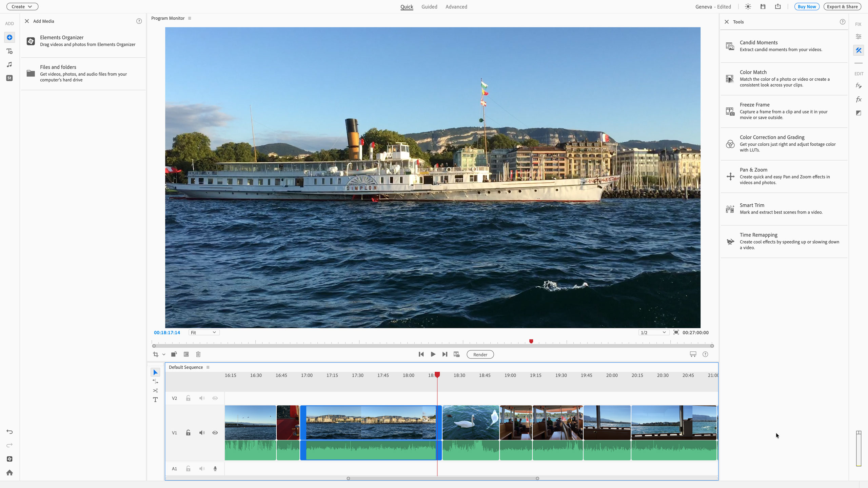The image size is (868, 488).
Task: Mute the V2 track audio
Action: (x=202, y=398)
